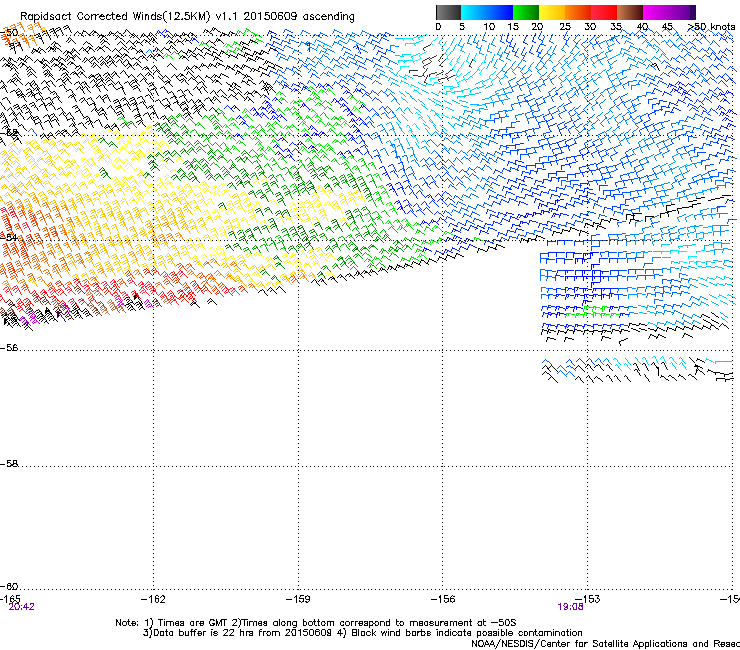Click the yellow 20-25 knots legend swatch
Viewport: 740px width, 650px height.
(x=552, y=12)
